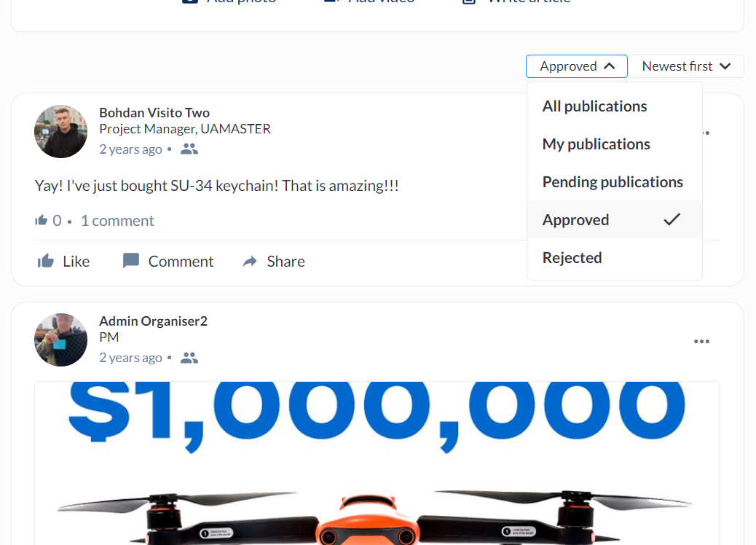Image resolution: width=756 pixels, height=545 pixels.
Task: Click the Comment speech bubble icon
Action: pyautogui.click(x=130, y=261)
